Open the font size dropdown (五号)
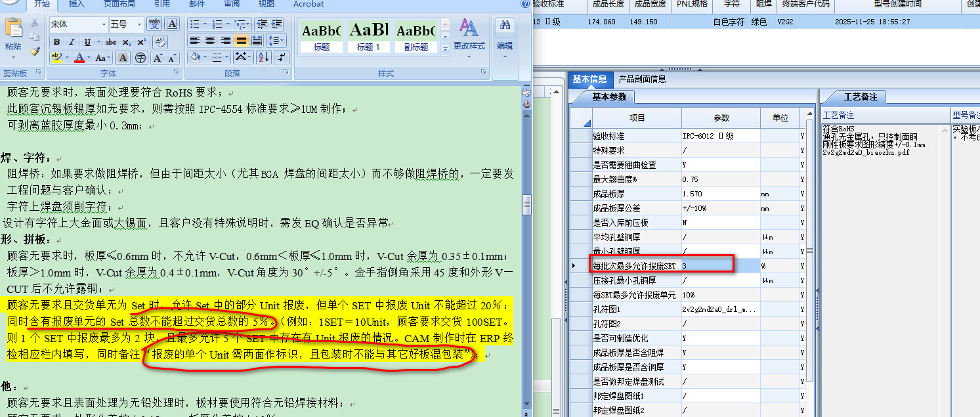Screen dimensions: 980x417 (x=139, y=24)
